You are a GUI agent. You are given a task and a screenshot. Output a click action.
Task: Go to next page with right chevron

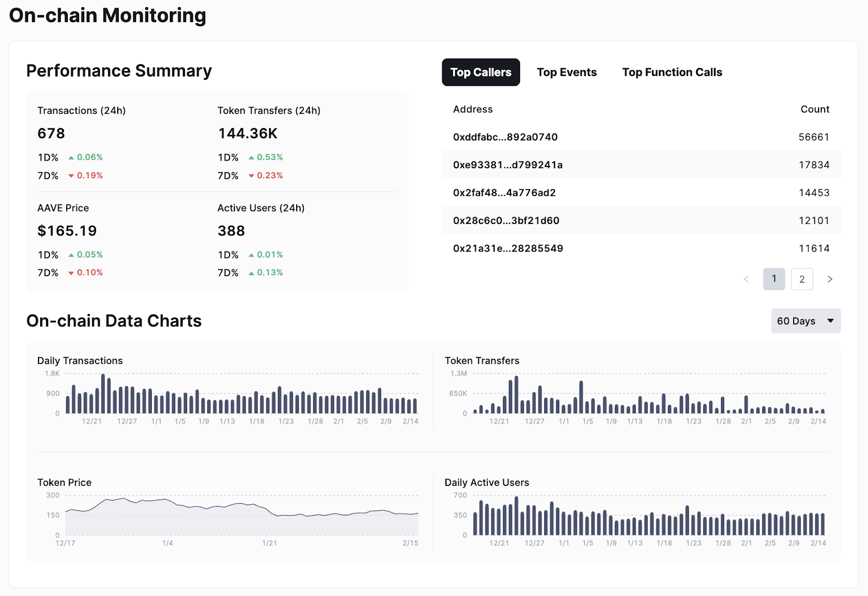[x=829, y=279]
